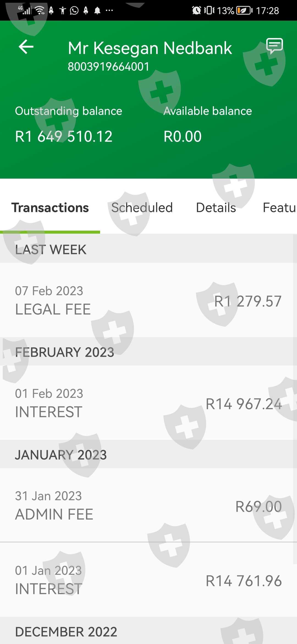Tap the outstanding balance amount R1 649 510.12
This screenshot has width=297, height=644.
pos(64,137)
